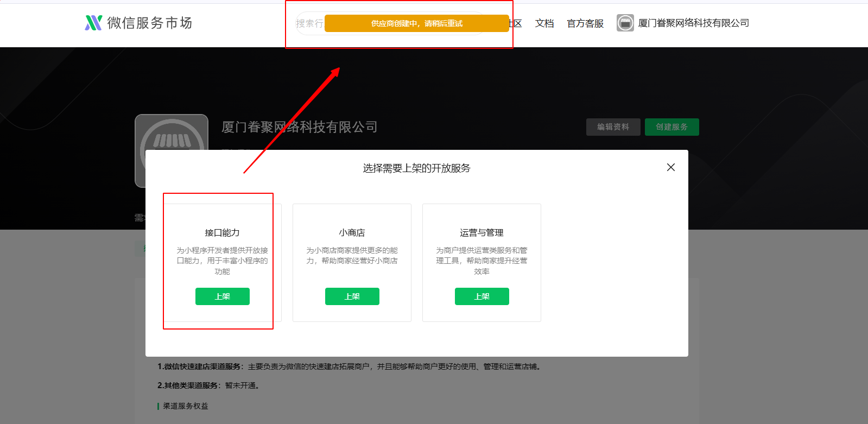The image size is (868, 424).
Task: Click the 编辑资料 button
Action: [613, 127]
